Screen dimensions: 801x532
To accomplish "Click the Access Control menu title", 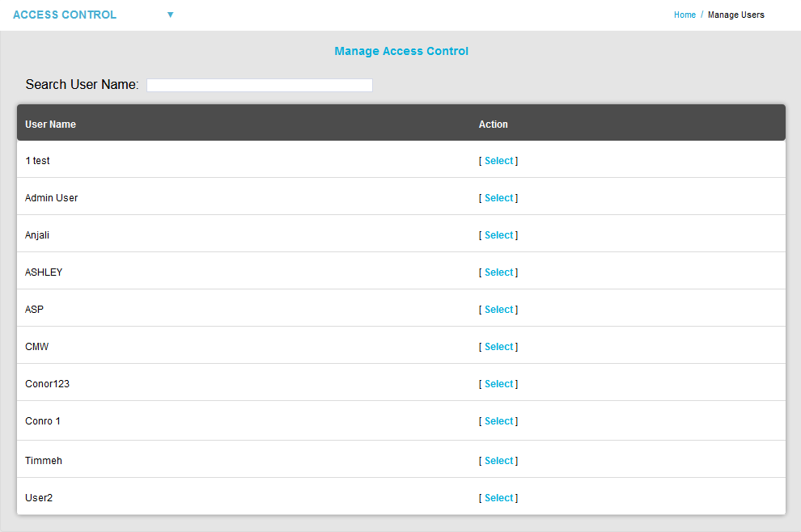I will coord(65,15).
